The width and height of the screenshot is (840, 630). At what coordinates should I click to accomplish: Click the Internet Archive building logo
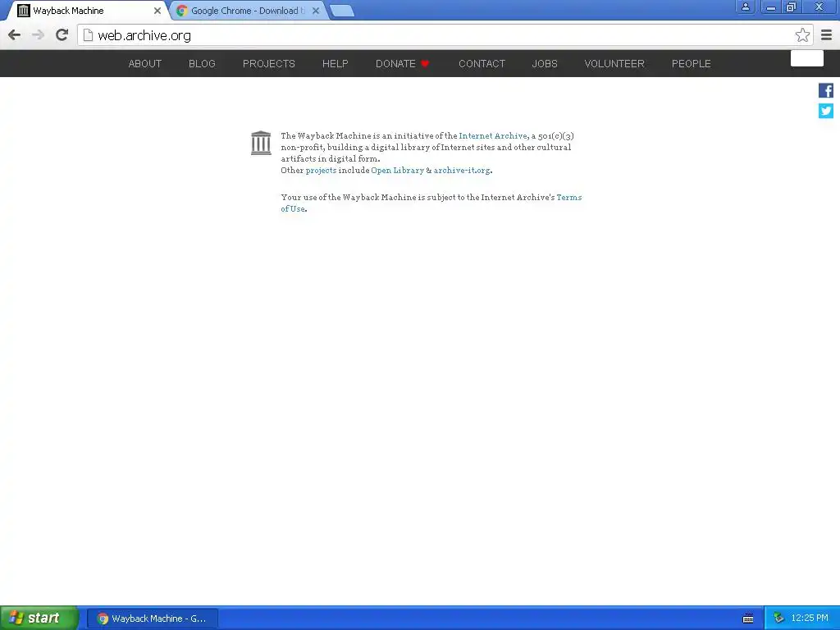(261, 143)
